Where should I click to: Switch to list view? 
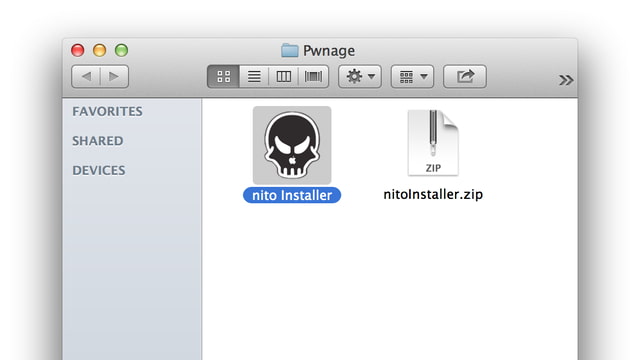click(254, 76)
